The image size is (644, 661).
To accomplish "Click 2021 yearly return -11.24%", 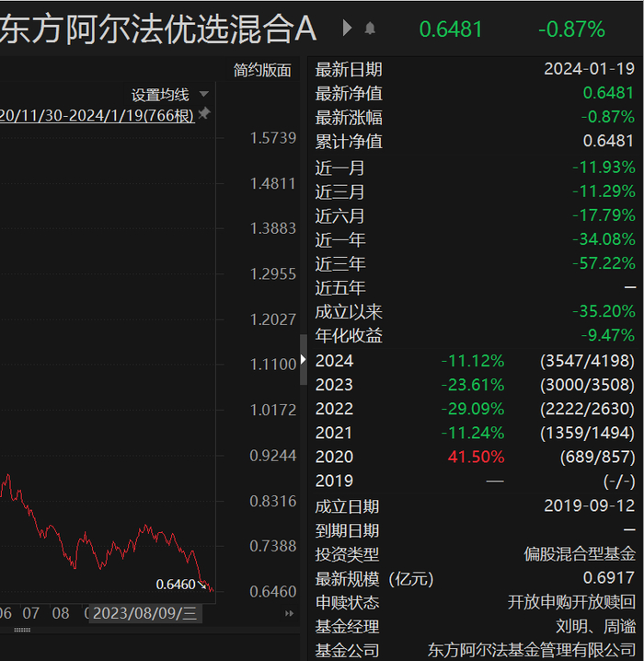I will 473,433.
